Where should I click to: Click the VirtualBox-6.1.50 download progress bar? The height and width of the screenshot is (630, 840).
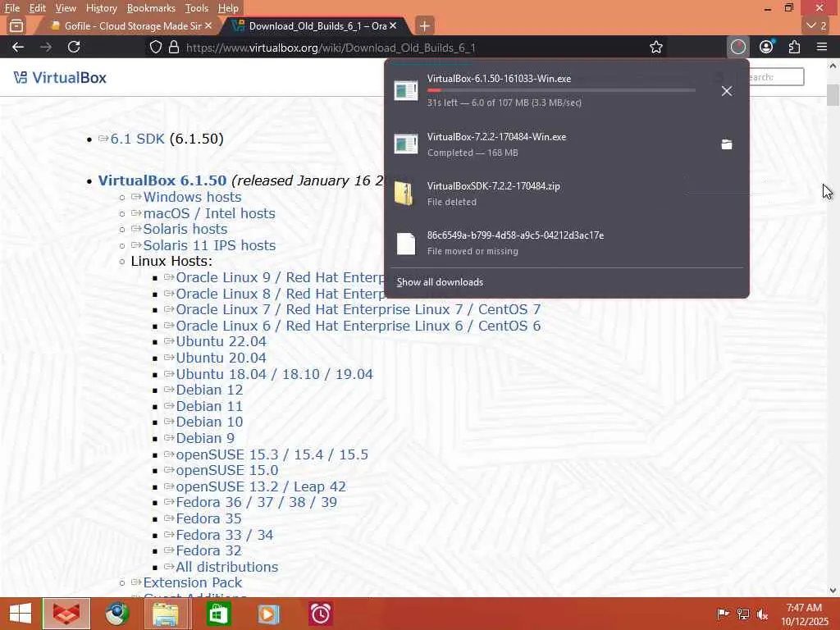click(561, 90)
